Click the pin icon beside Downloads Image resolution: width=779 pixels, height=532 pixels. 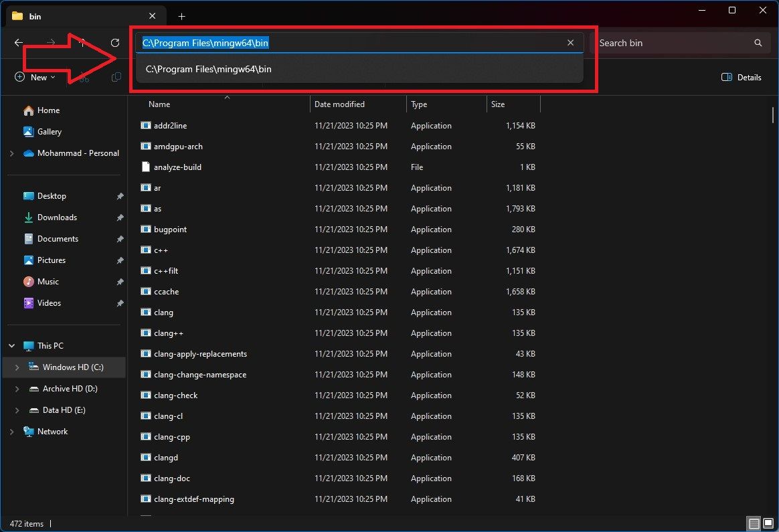[120, 217]
